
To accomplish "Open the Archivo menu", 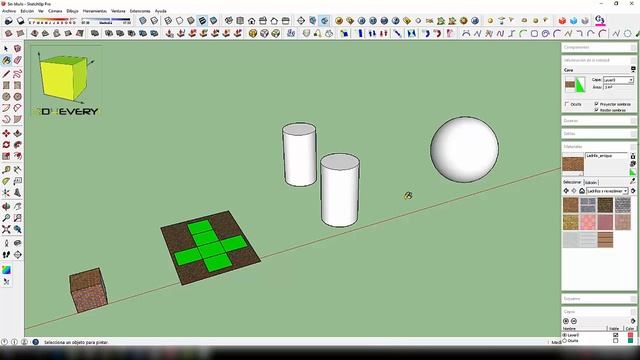I will (9, 11).
